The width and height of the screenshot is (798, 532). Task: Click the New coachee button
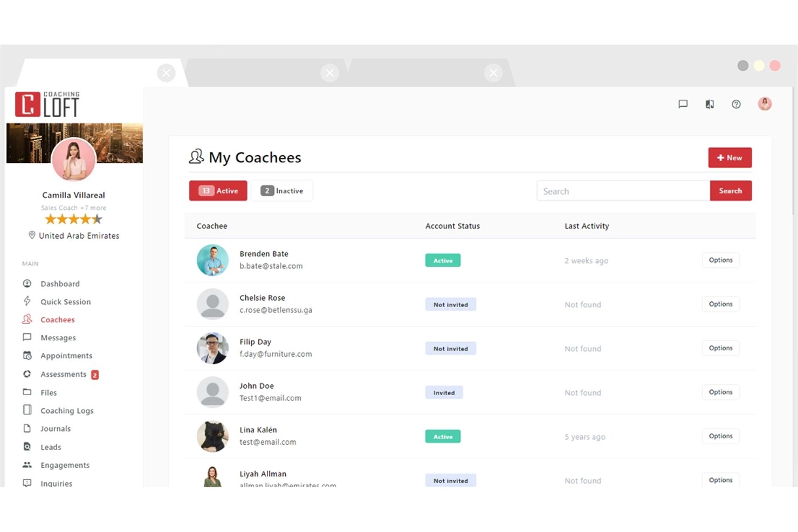point(730,158)
